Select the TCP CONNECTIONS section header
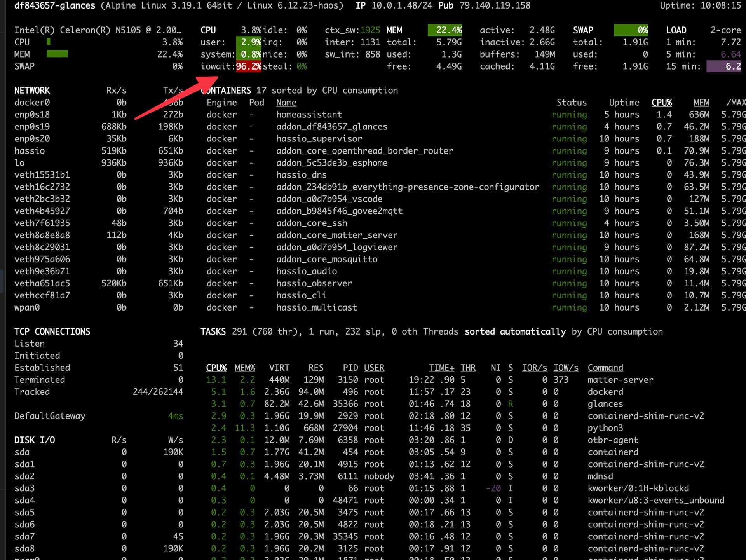This screenshot has height=560, width=746. click(x=52, y=331)
